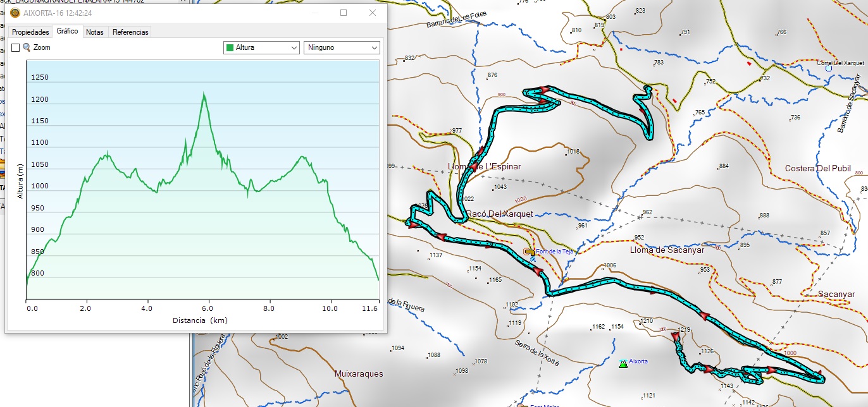Switch to the Referencias tab
This screenshot has height=407, width=868.
click(x=130, y=32)
